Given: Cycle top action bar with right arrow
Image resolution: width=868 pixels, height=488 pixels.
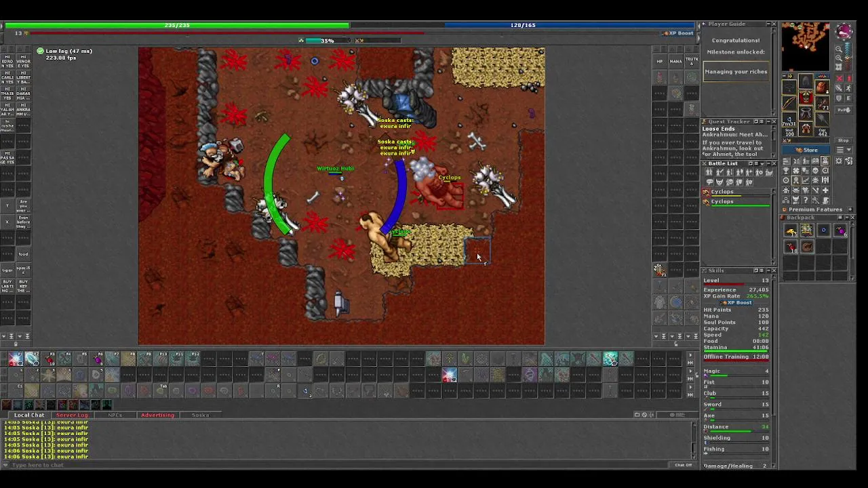Looking at the screenshot, I should coord(690,355).
